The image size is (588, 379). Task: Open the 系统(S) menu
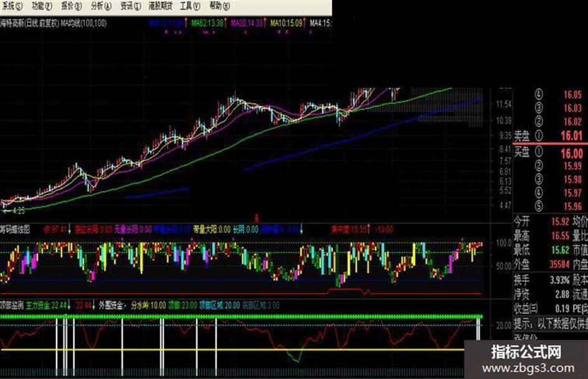tap(12, 6)
